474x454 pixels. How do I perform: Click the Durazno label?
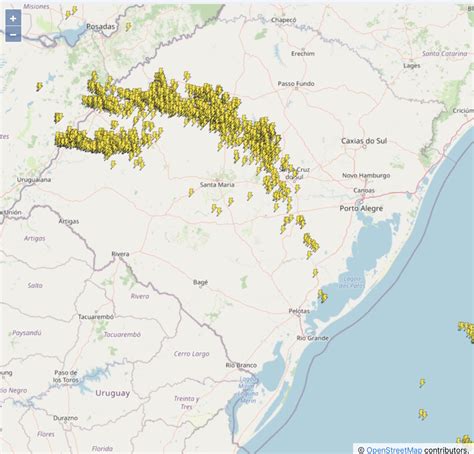66,418
